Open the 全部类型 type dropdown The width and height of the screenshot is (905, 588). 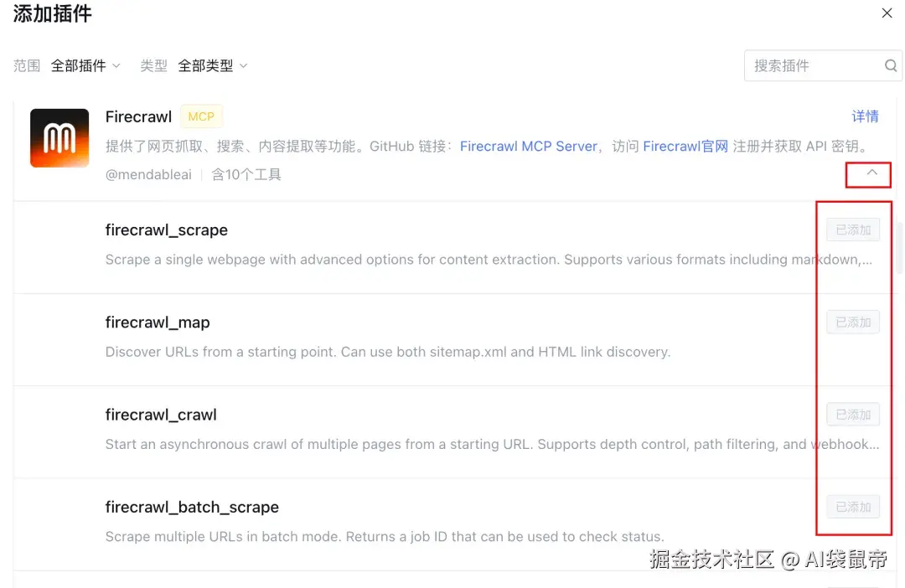(212, 66)
